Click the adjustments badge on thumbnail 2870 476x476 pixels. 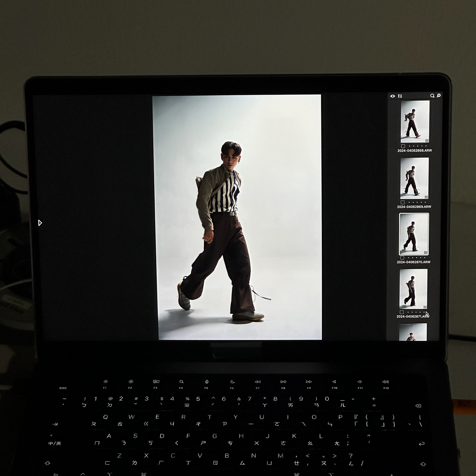[426, 253]
